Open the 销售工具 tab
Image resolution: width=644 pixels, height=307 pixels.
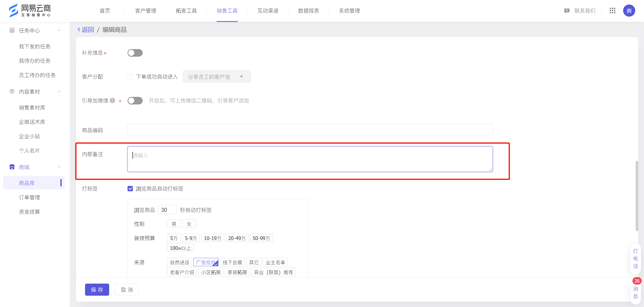point(227,11)
